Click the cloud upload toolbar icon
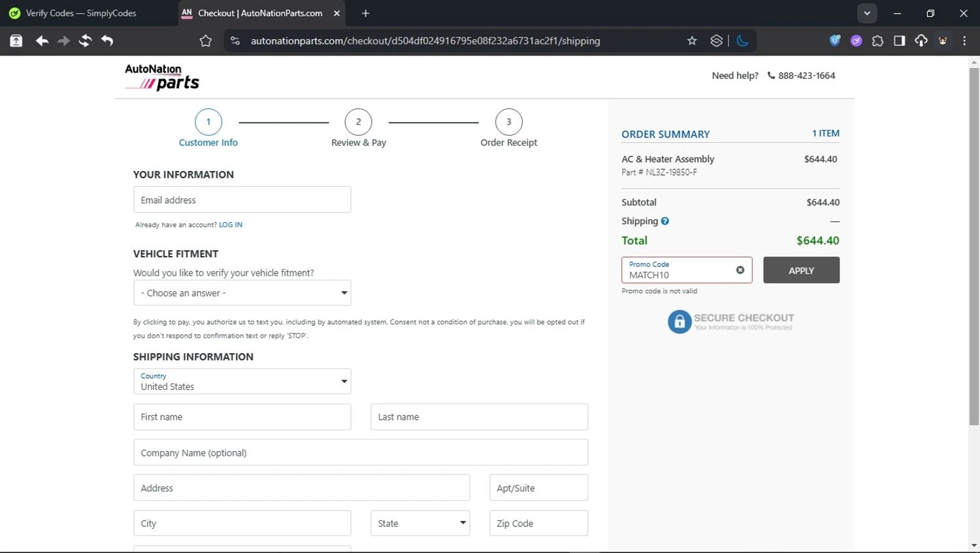Image resolution: width=980 pixels, height=553 pixels. [921, 40]
